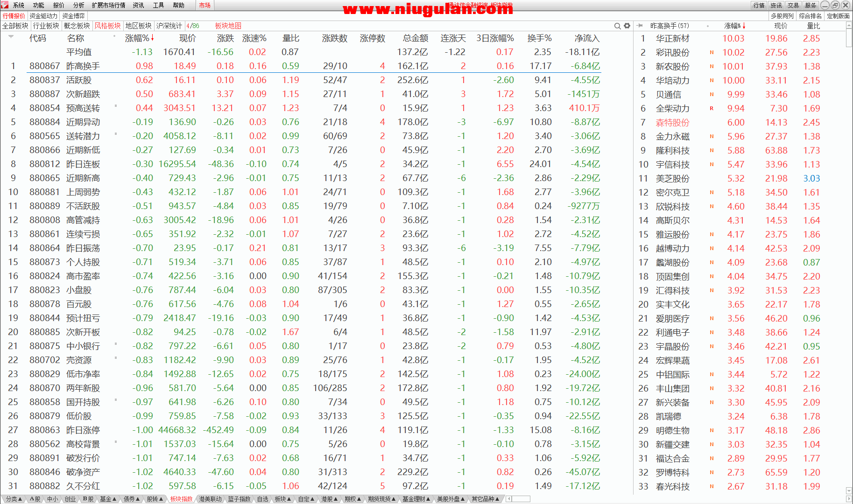Click the red application logo icon

click(5, 5)
